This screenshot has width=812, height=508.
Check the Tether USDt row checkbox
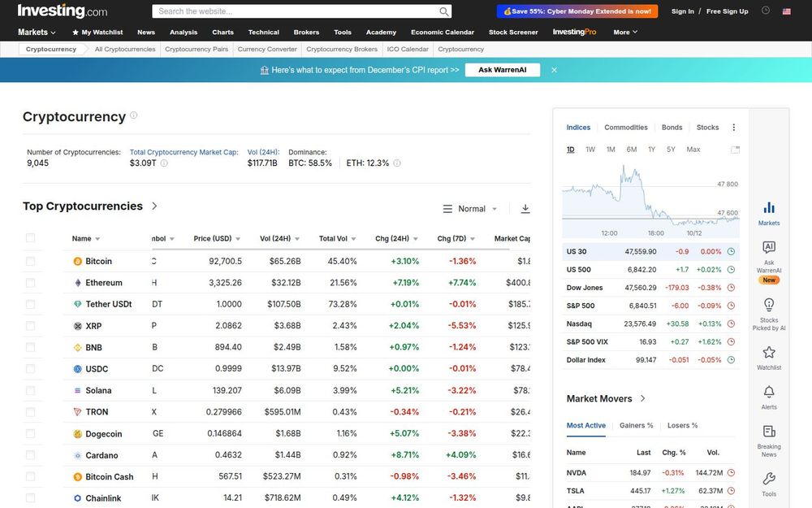(x=31, y=304)
